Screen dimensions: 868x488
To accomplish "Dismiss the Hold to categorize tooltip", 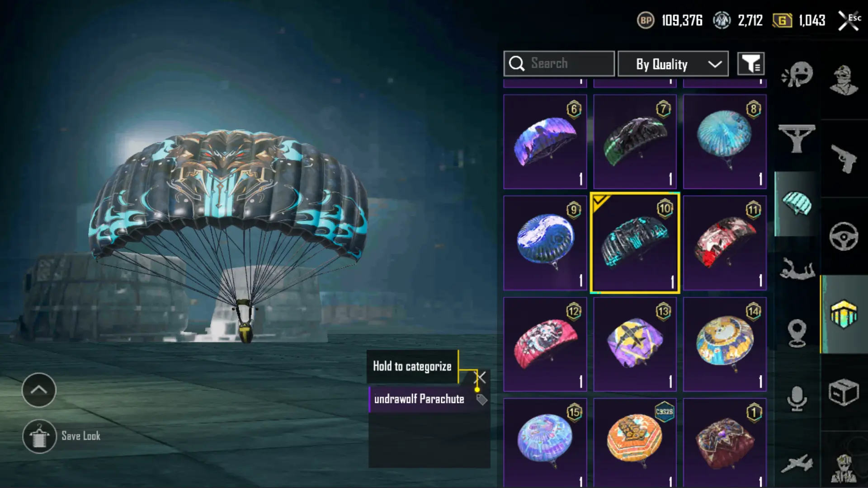I will (x=480, y=377).
